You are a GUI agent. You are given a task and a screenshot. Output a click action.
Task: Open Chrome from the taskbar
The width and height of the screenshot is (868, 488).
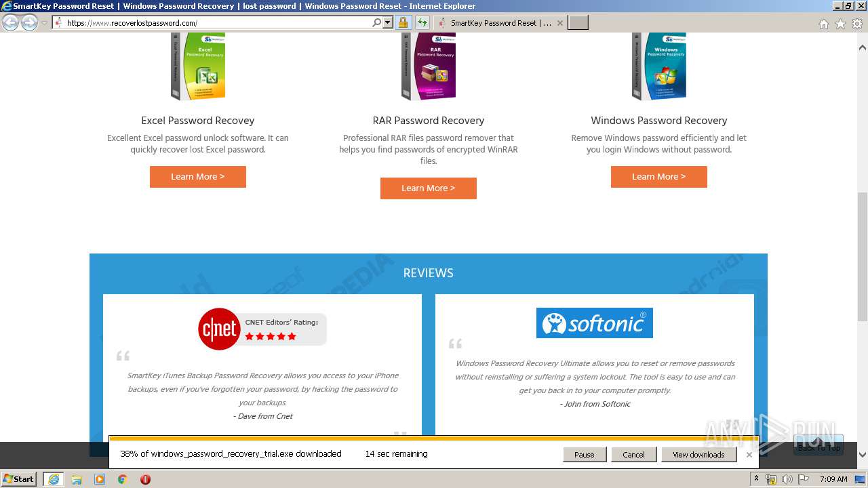point(123,479)
